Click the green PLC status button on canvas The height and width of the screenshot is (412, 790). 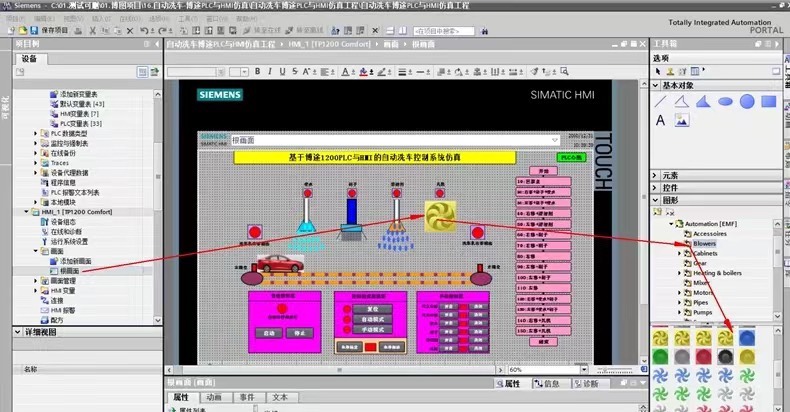pos(571,157)
